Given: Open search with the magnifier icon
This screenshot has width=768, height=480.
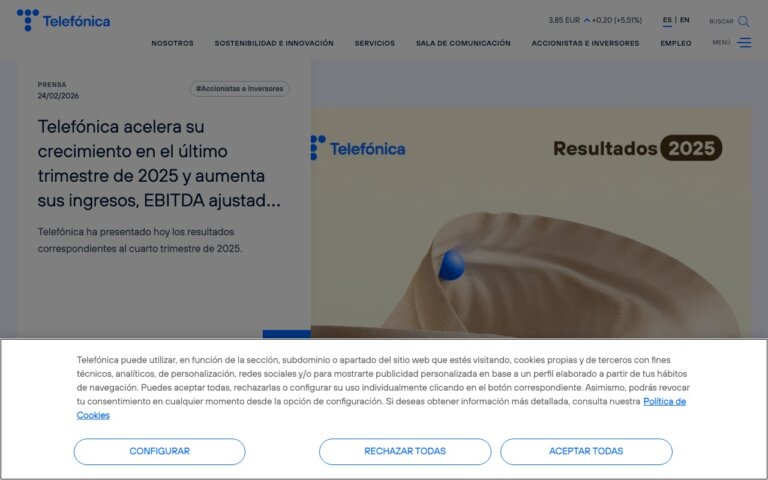Looking at the screenshot, I should 744,21.
